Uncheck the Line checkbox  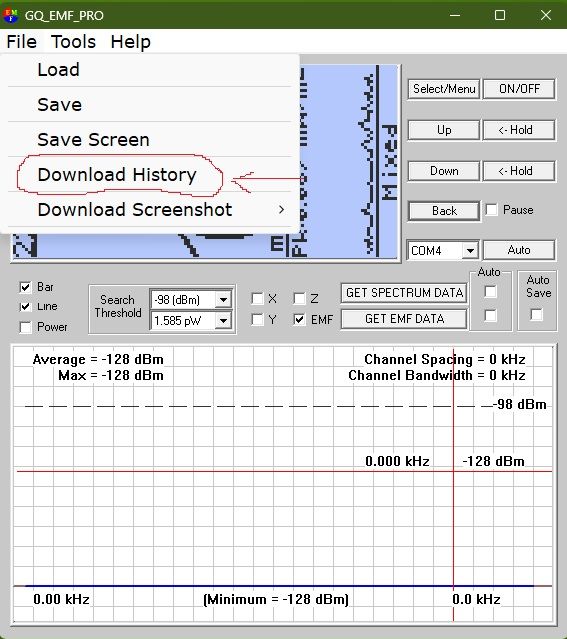[x=25, y=306]
